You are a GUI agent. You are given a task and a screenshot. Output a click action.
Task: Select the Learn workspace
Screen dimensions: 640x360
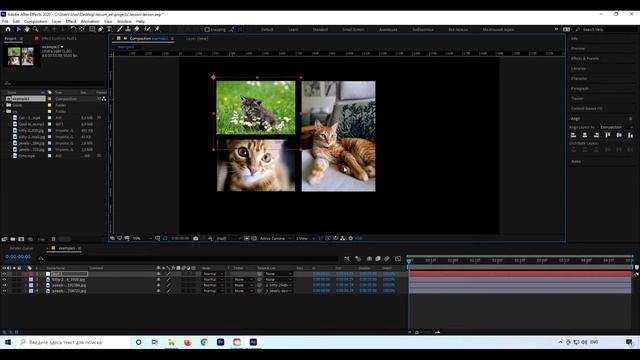pos(293,29)
